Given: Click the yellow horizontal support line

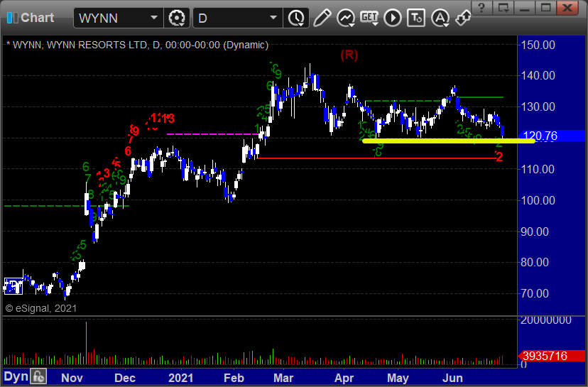Looking at the screenshot, I should (x=449, y=141).
